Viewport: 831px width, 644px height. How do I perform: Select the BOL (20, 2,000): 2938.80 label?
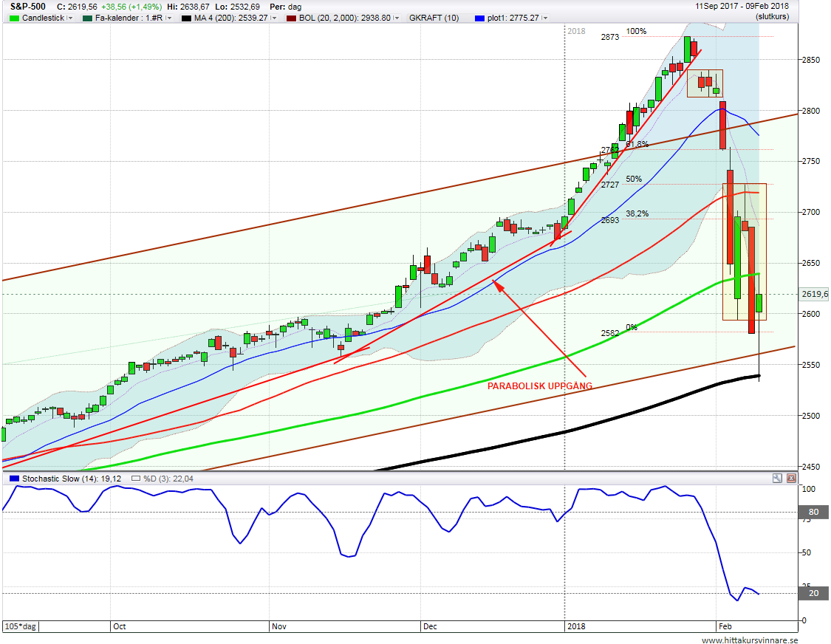point(345,18)
